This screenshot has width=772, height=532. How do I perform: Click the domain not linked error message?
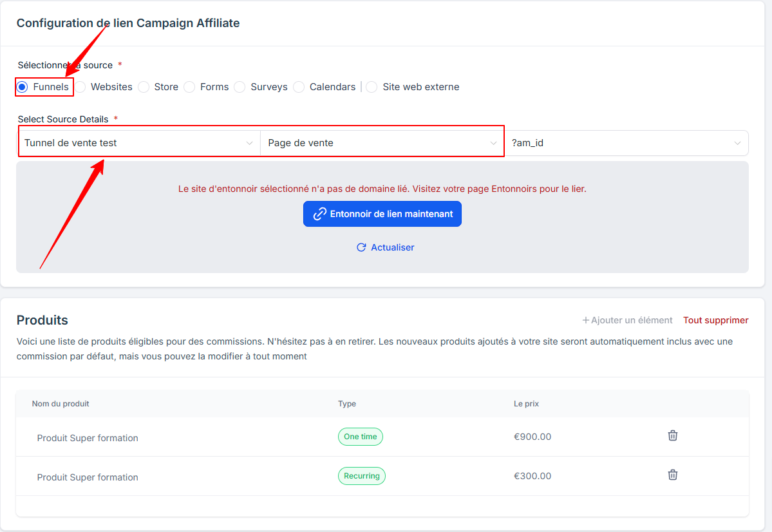pos(382,189)
